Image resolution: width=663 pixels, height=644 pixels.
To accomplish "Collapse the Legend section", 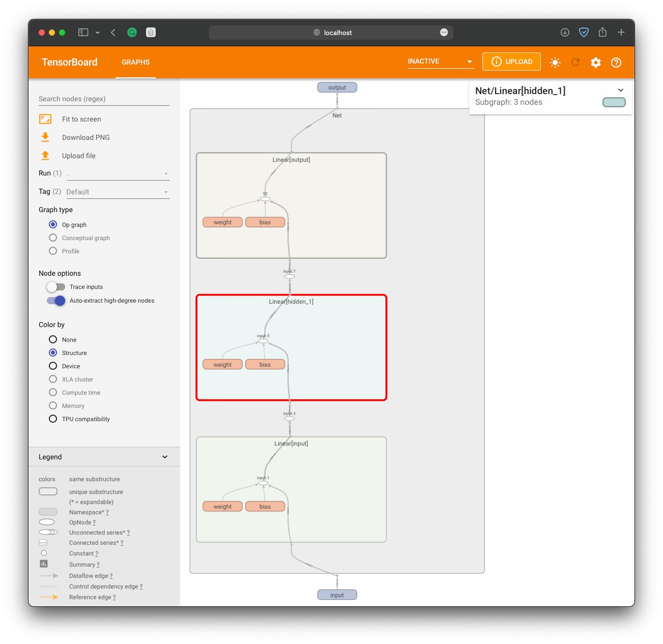I will 164,456.
